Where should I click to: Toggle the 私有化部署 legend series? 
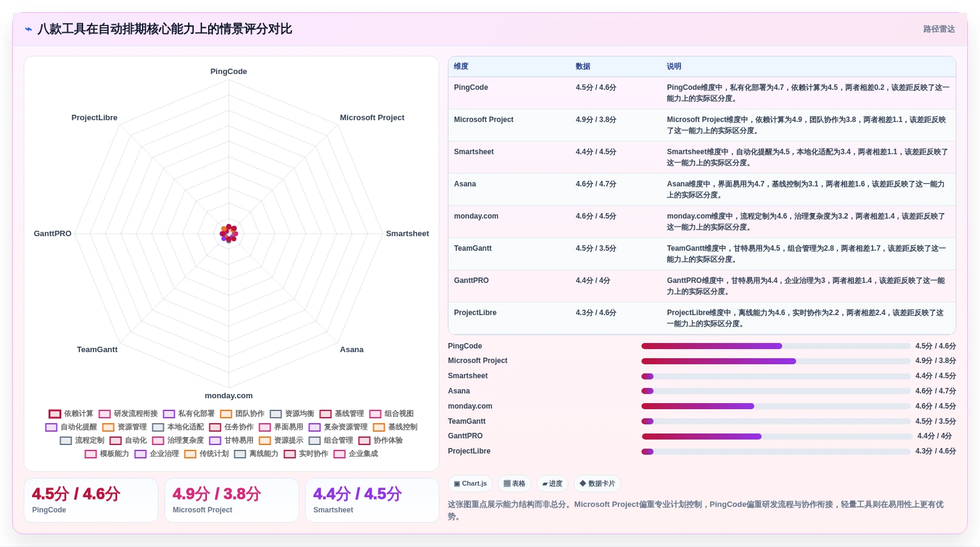189,413
